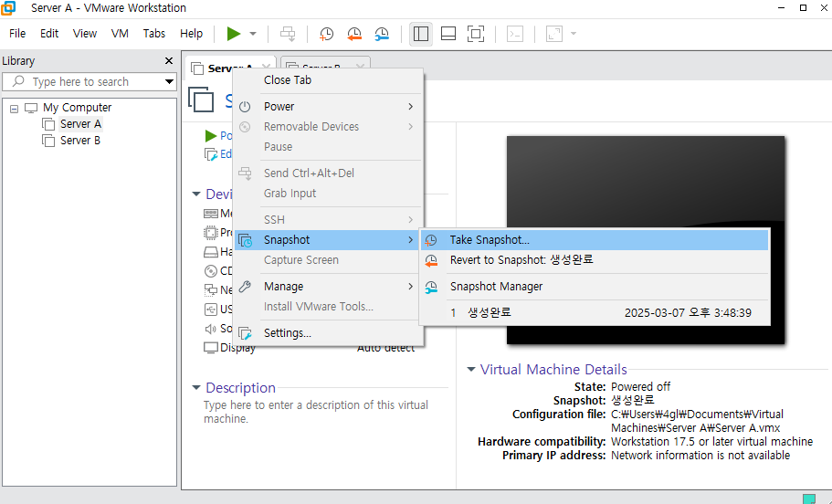Open the power options dropdown arrow
This screenshot has height=504, width=832.
pyautogui.click(x=253, y=34)
